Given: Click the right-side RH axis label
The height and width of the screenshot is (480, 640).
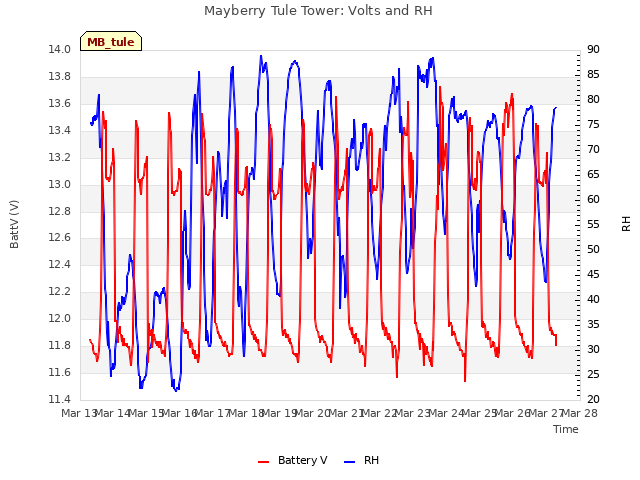Looking at the screenshot, I should (x=626, y=224).
